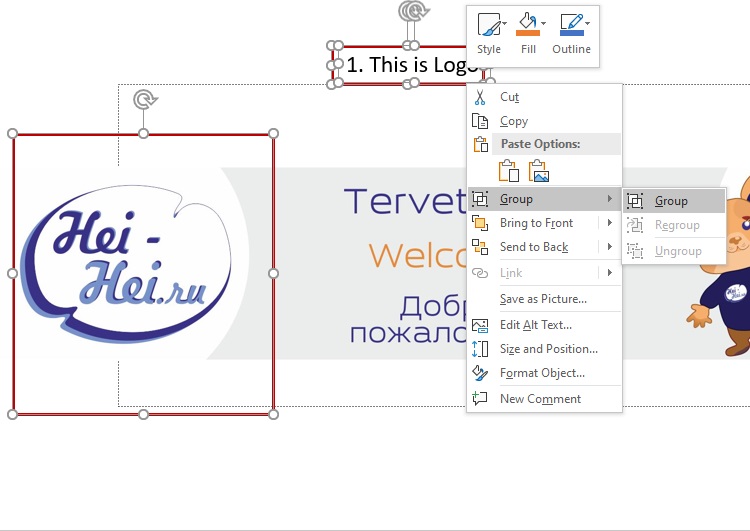Click the logo's bottom-right resize handle

[273, 414]
